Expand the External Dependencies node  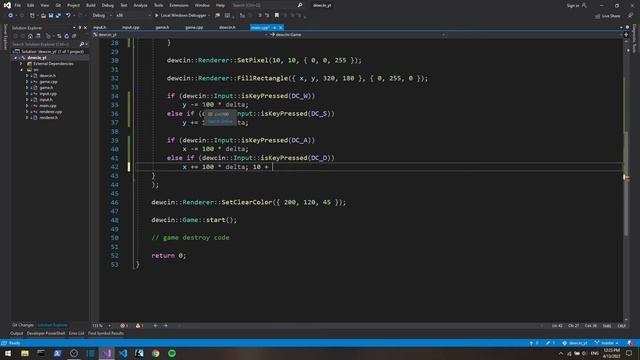21,64
